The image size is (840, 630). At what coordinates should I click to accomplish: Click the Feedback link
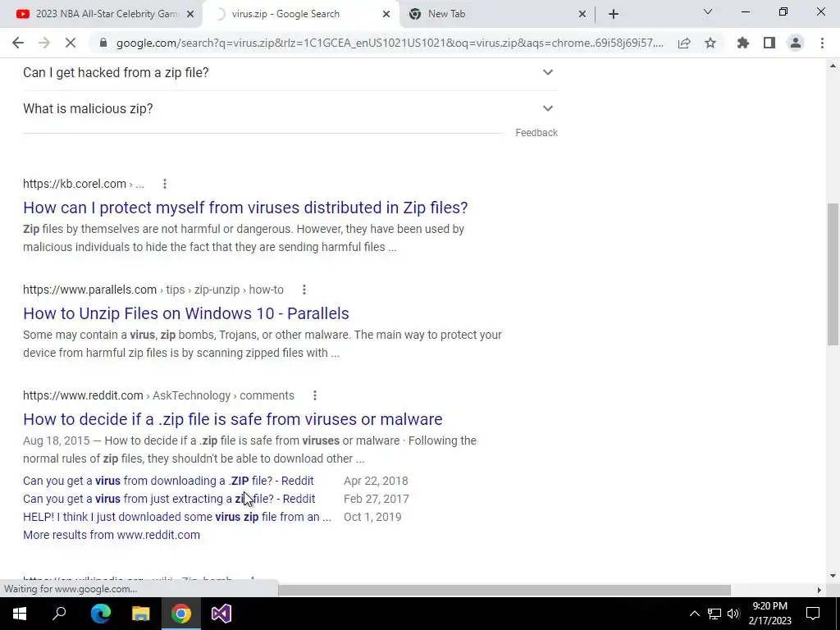(536, 133)
